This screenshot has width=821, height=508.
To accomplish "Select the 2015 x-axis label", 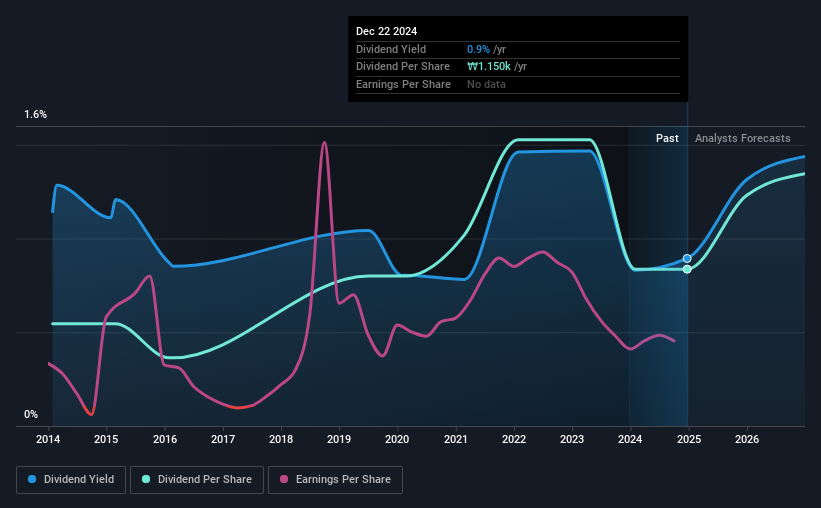I will click(106, 439).
